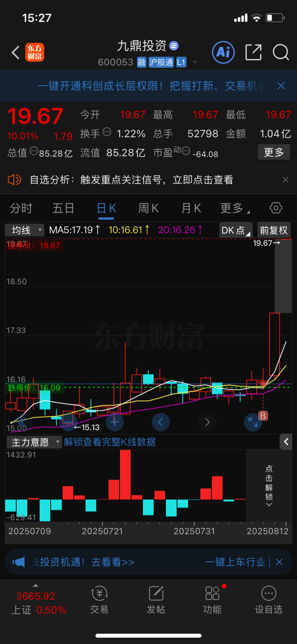Tap the B buy marker on chart
Screen dimensions: 297x644
(x=263, y=416)
